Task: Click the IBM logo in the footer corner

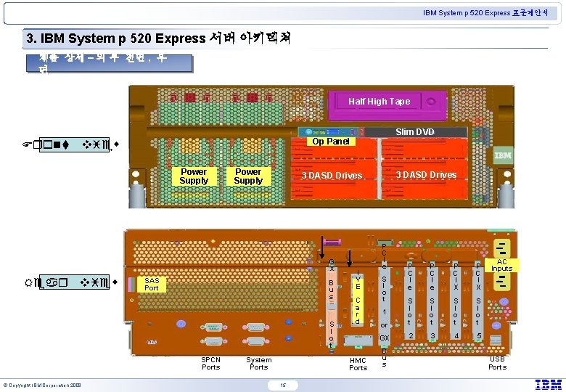Action: tap(549, 385)
